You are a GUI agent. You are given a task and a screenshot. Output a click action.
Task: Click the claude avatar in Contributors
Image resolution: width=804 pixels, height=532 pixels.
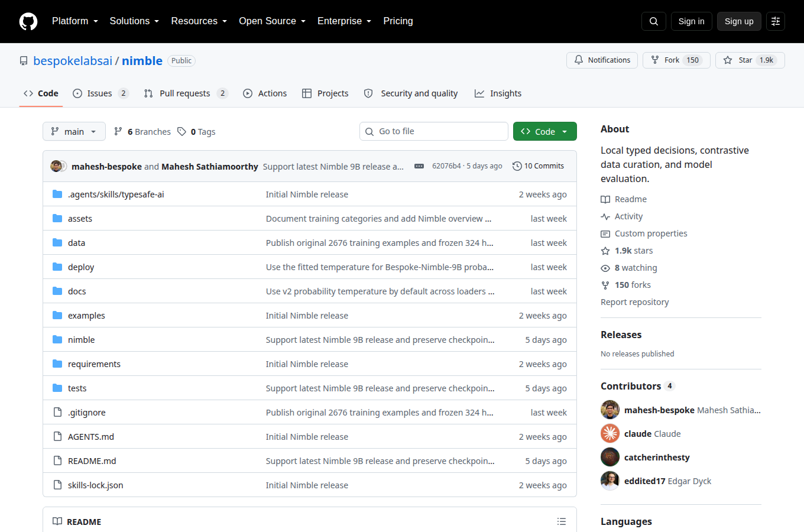click(610, 433)
